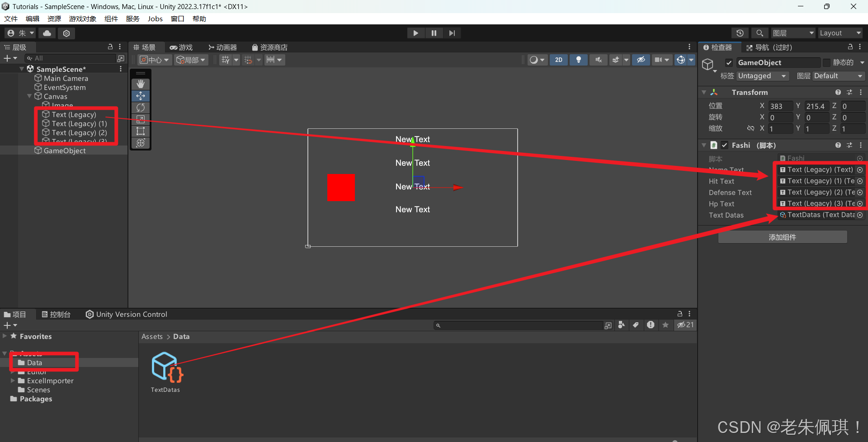
Task: Open Transform component help icon
Action: pyautogui.click(x=838, y=92)
